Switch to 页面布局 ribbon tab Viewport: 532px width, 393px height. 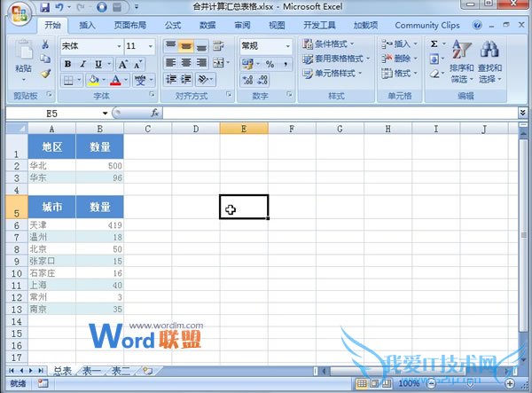[130, 25]
